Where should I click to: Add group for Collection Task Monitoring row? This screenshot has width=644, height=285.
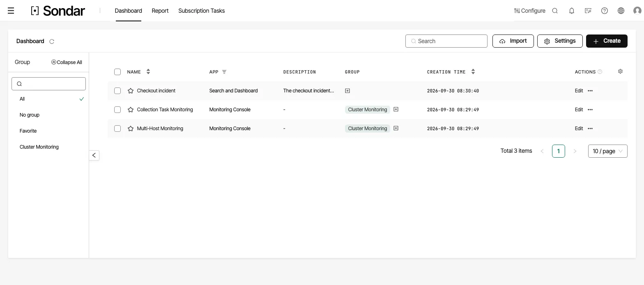(x=396, y=109)
